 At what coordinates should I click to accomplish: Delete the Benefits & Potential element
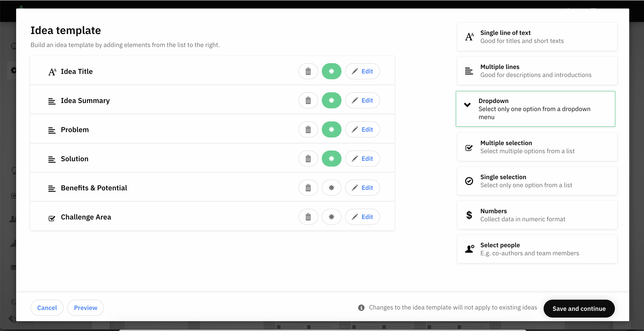pyautogui.click(x=308, y=188)
